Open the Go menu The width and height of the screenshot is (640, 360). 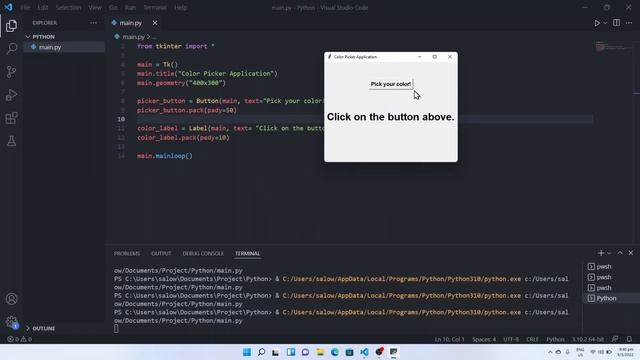[113, 7]
